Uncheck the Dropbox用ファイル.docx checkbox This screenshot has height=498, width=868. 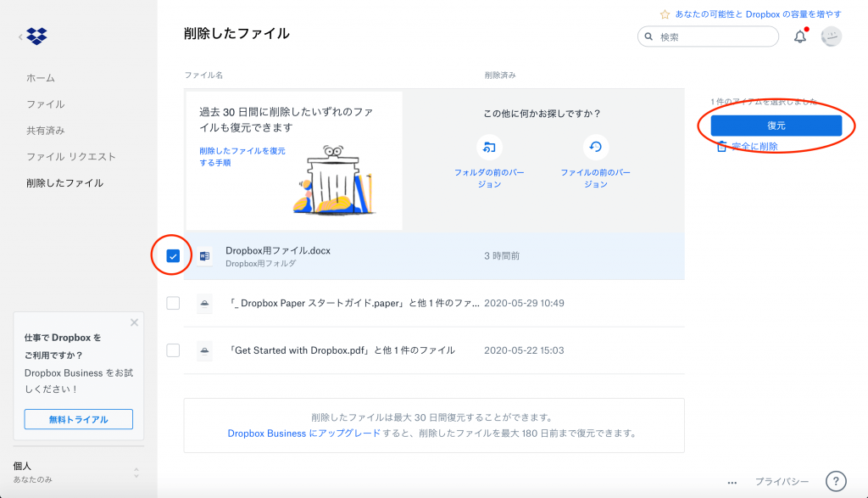pyautogui.click(x=173, y=256)
